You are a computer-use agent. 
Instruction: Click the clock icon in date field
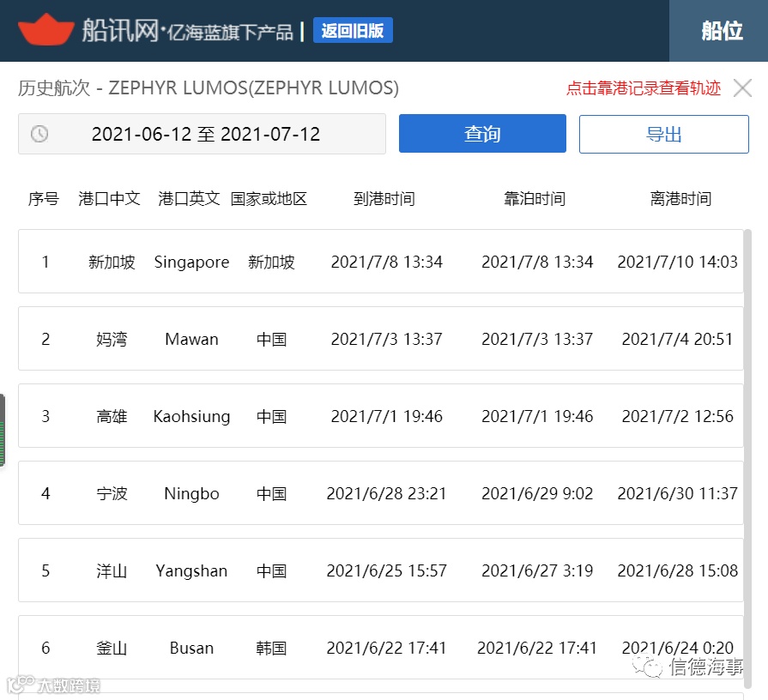[x=39, y=134]
